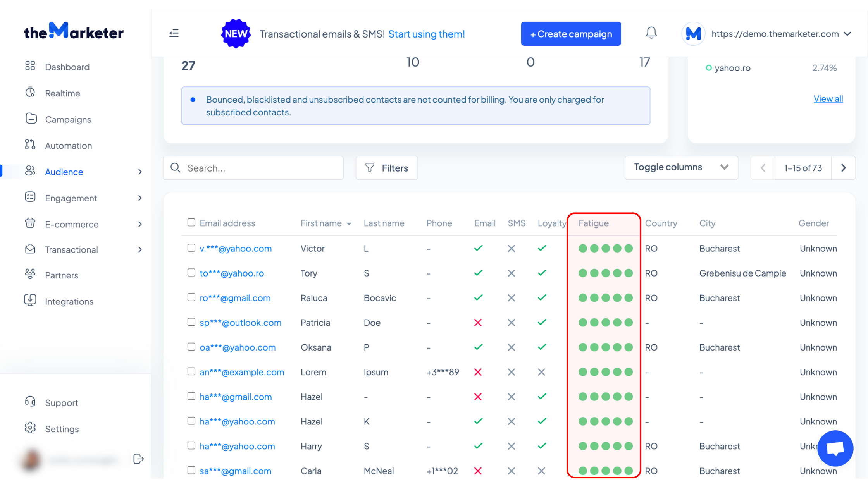Focus the contacts Search field
This screenshot has width=868, height=488.
253,168
